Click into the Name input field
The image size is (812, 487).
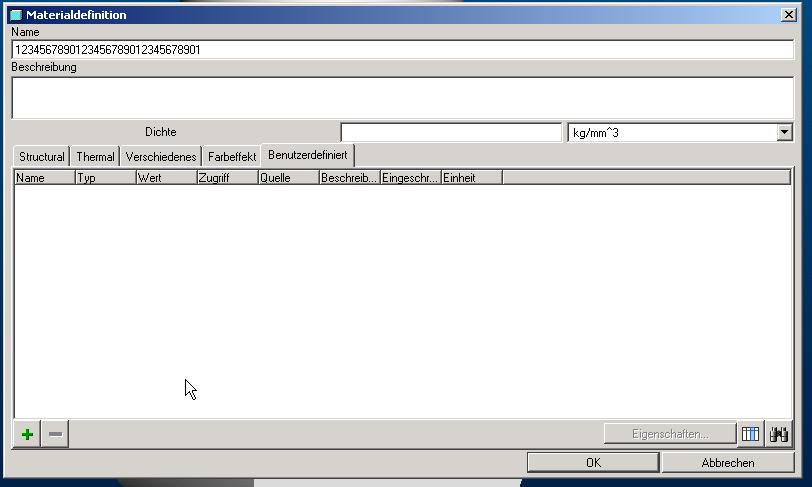(402, 50)
